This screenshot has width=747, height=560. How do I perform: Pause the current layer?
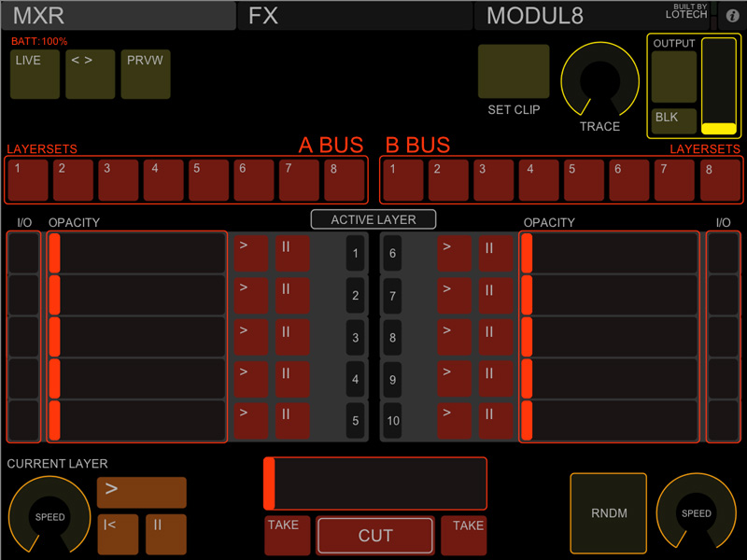pyautogui.click(x=165, y=534)
